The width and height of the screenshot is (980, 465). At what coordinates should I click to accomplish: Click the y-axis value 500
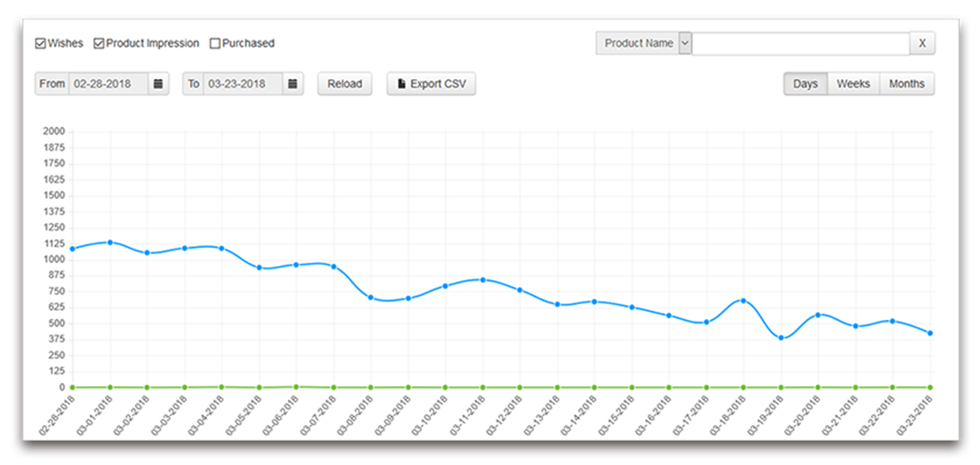pos(56,324)
